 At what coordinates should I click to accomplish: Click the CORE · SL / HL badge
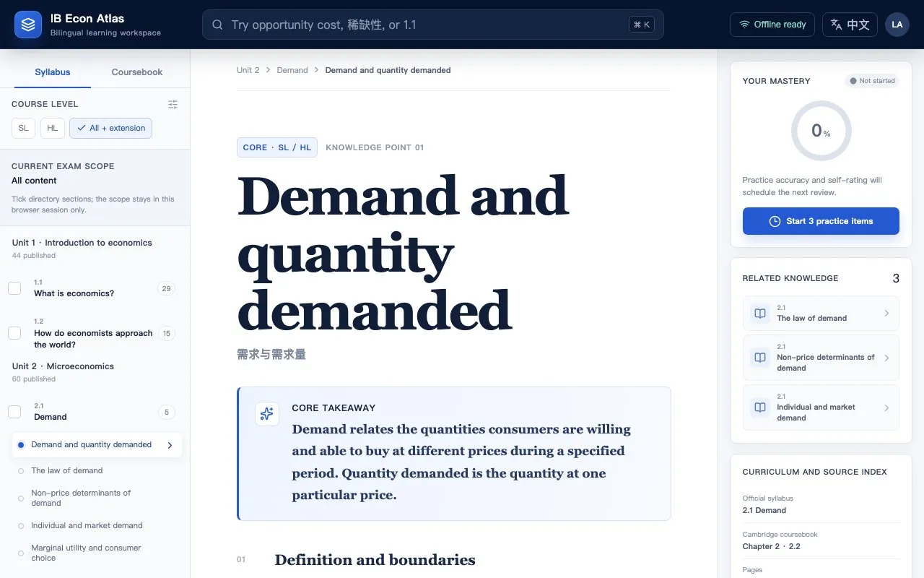coord(277,147)
